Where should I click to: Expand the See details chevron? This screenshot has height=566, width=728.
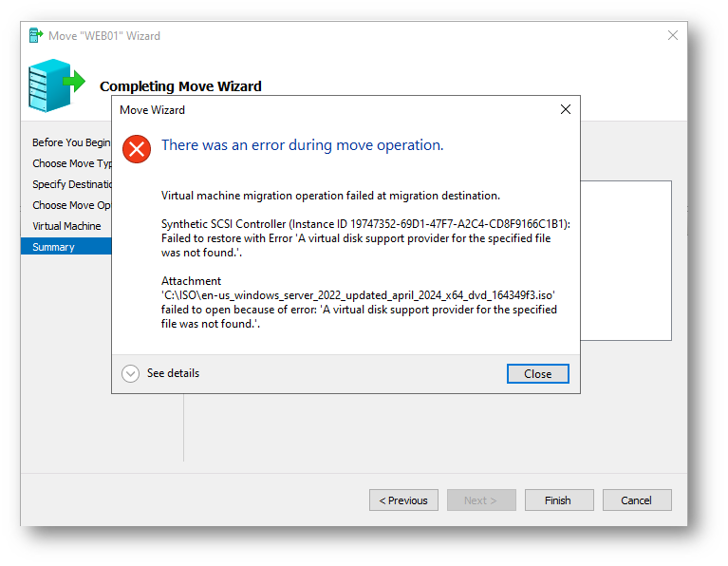pyautogui.click(x=131, y=373)
